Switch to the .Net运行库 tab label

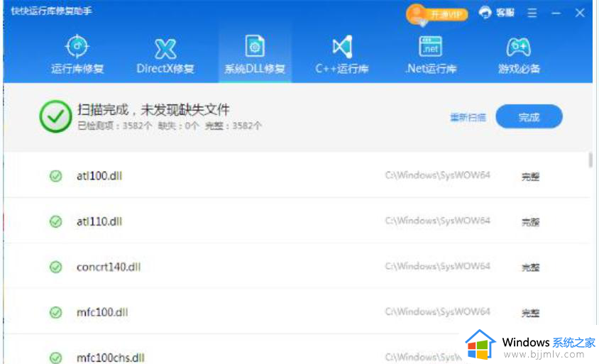click(x=431, y=69)
